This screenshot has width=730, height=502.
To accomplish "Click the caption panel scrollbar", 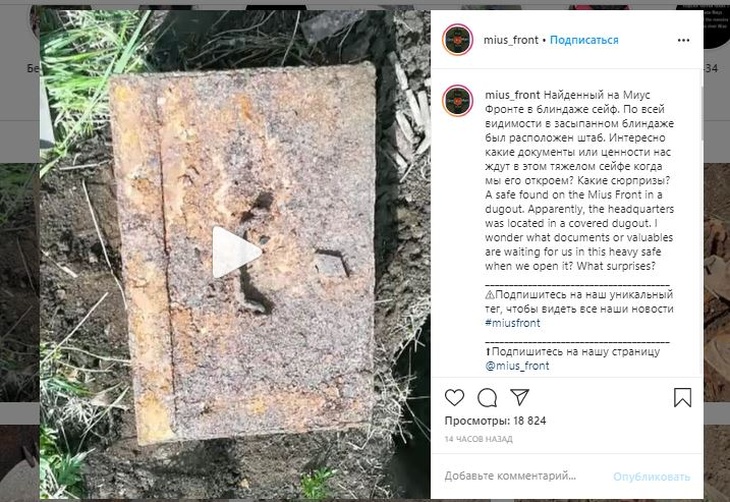I will coord(701,106).
